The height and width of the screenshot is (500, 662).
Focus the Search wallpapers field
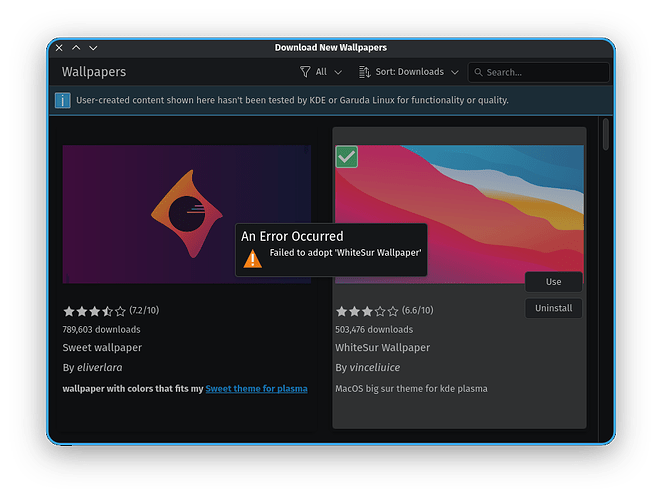[x=538, y=72]
